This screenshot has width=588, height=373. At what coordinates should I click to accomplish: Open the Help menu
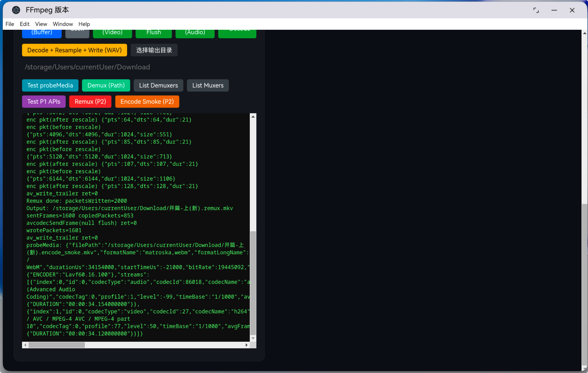[x=84, y=24]
